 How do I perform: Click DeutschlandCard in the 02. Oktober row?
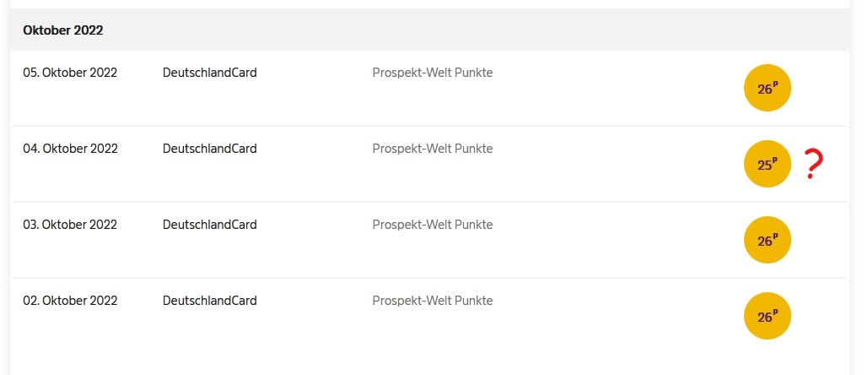(210, 300)
